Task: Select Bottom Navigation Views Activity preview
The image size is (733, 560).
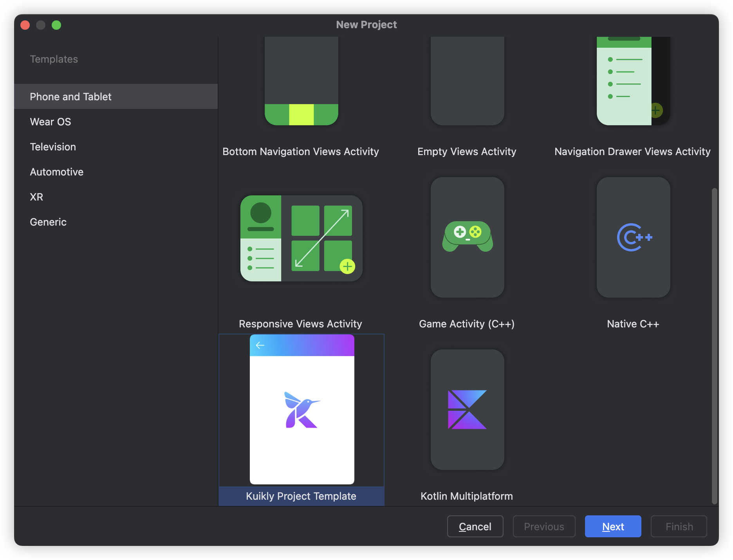Action: (x=301, y=82)
